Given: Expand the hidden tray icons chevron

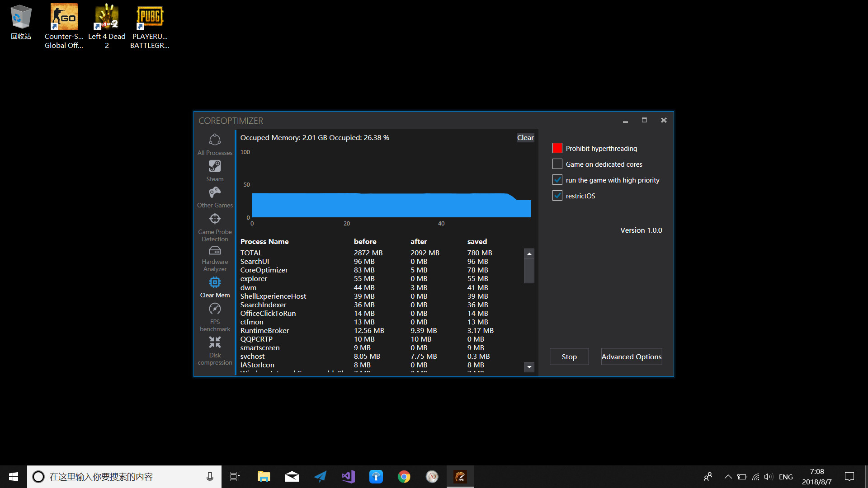Looking at the screenshot, I should point(728,476).
